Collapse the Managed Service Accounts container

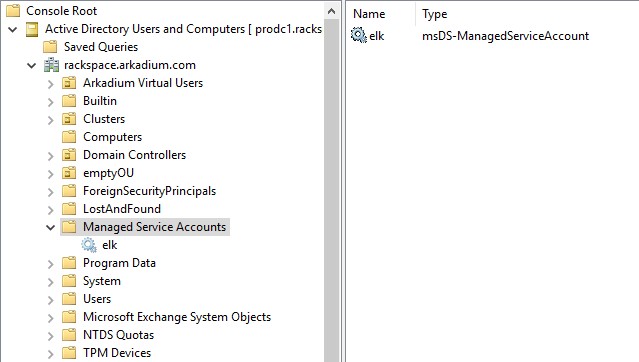coord(51,227)
